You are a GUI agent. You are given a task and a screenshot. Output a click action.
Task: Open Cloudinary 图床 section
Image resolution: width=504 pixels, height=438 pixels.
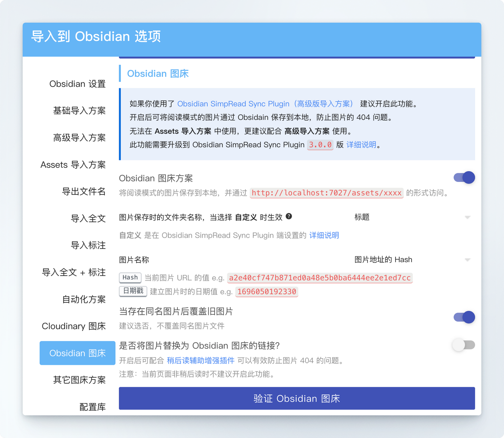click(73, 326)
